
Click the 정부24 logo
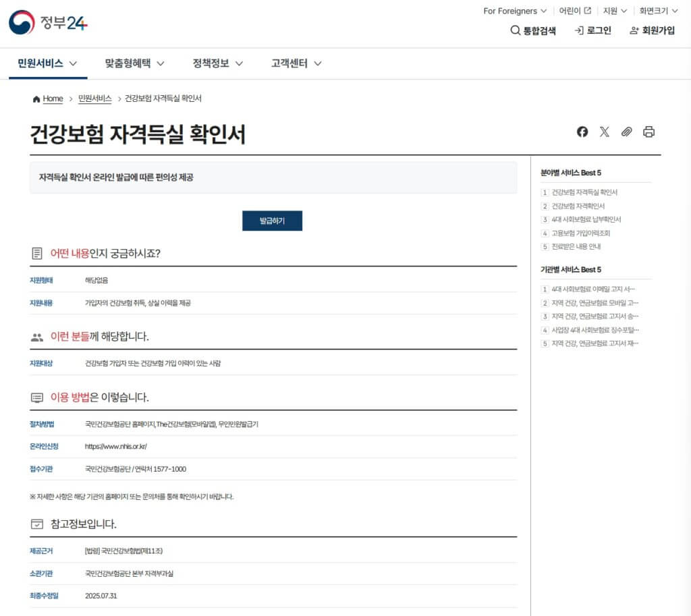click(x=48, y=23)
